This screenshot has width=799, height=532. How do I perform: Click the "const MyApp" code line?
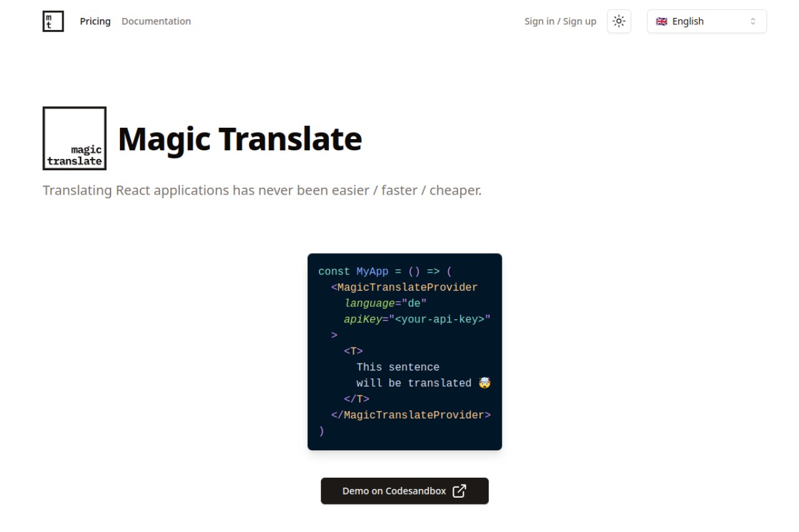[385, 271]
